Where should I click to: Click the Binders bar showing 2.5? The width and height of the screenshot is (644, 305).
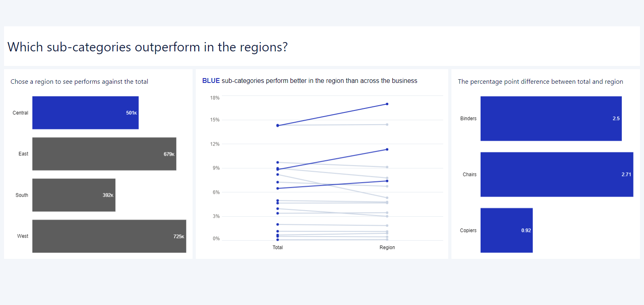click(x=551, y=119)
